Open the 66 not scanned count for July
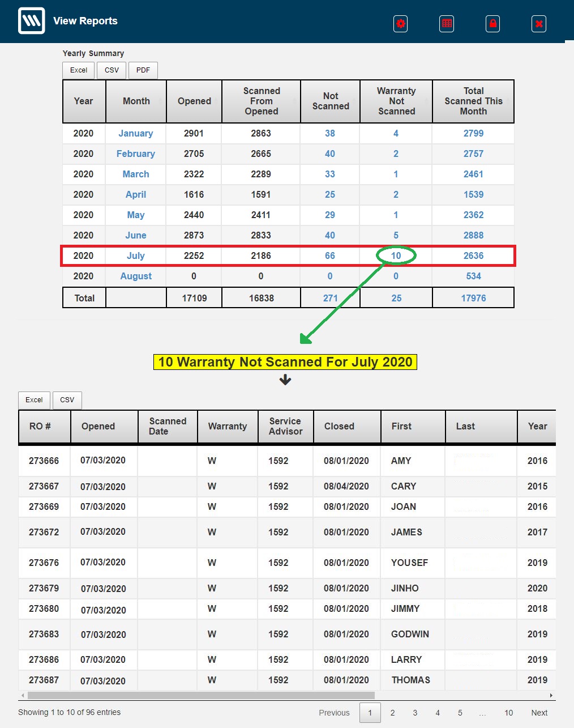The height and width of the screenshot is (728, 574). click(x=330, y=256)
